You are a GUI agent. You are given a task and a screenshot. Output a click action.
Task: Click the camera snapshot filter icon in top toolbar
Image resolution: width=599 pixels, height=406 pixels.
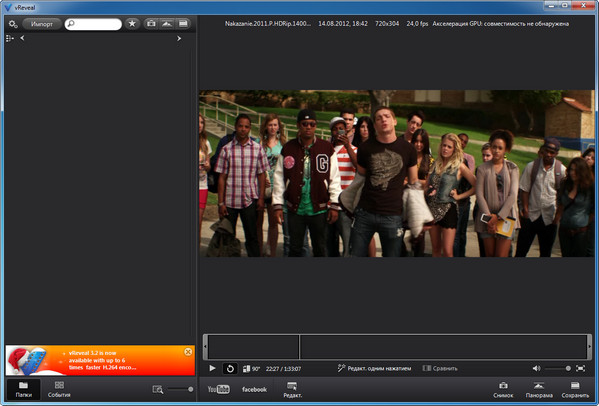151,24
